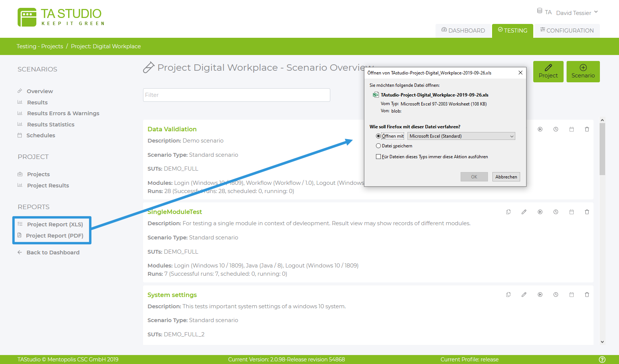
Task: Delete the Data Validation scenario via trash icon
Action: click(587, 129)
